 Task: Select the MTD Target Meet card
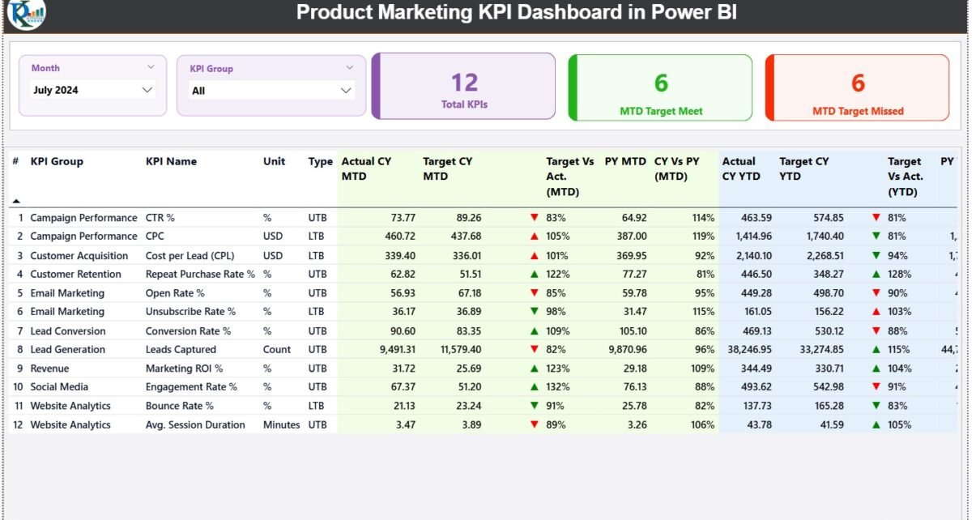tap(661, 87)
